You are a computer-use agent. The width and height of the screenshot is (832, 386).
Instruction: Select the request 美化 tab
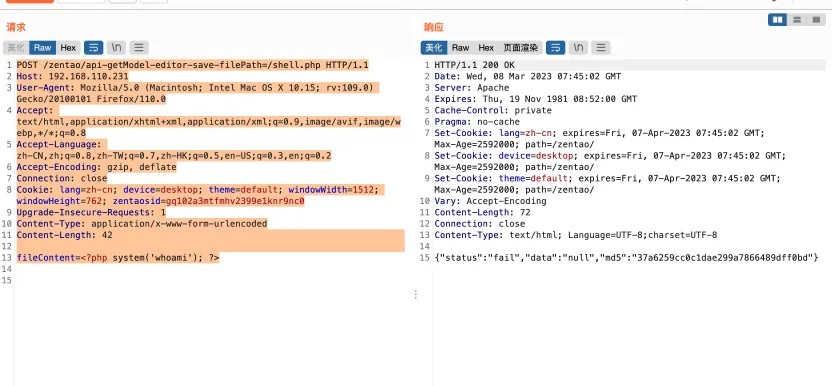click(x=16, y=48)
